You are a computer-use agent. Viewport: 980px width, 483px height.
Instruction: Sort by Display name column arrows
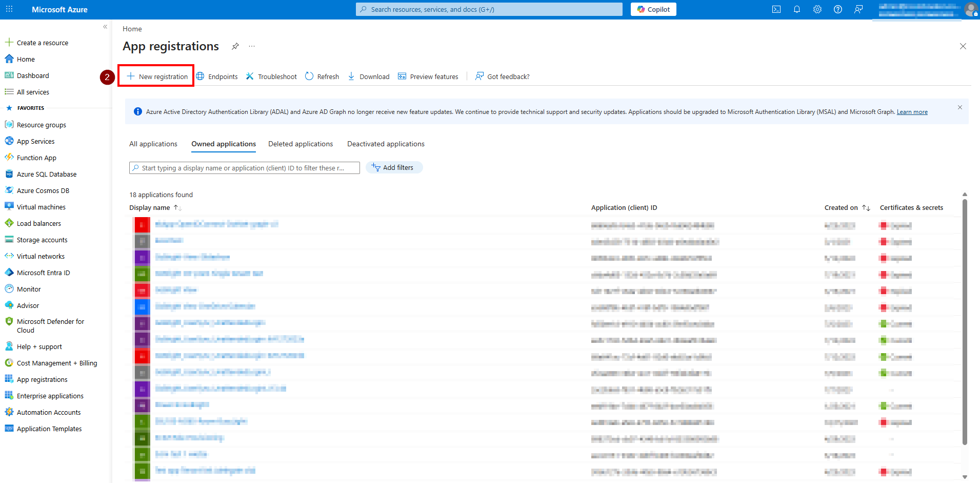(177, 208)
